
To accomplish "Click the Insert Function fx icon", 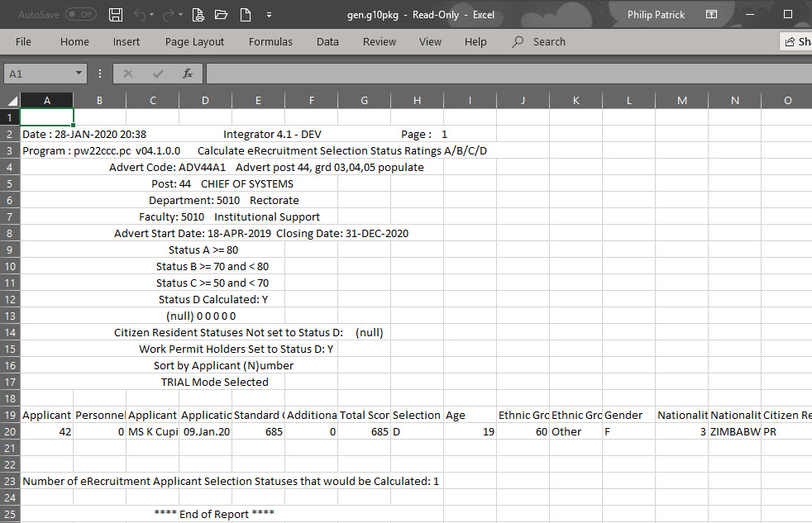I will point(187,73).
